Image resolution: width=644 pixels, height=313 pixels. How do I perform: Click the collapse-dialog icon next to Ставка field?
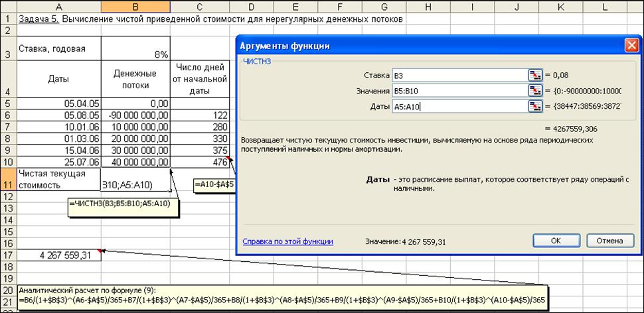coord(534,75)
